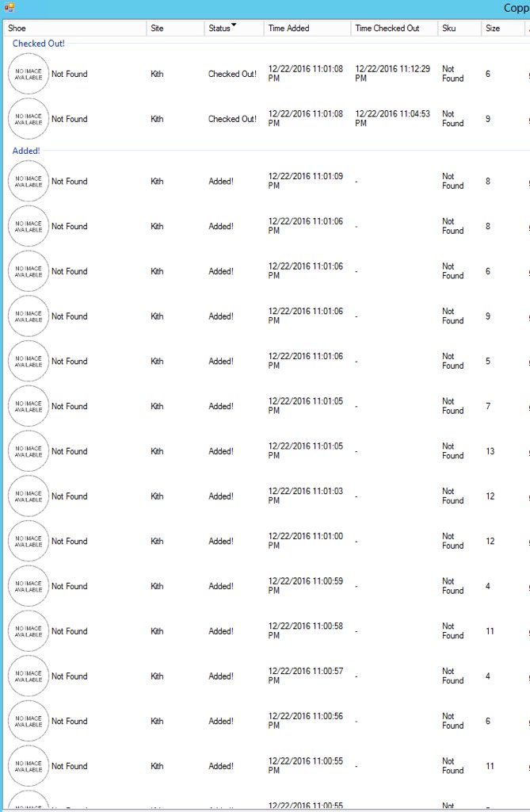Select the no-image thumbnail in the size 13 row
Image resolution: width=530 pixels, height=812 pixels.
[29, 451]
